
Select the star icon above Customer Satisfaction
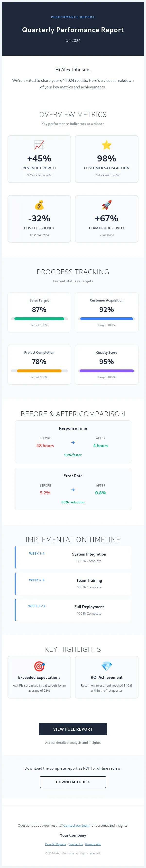click(107, 145)
